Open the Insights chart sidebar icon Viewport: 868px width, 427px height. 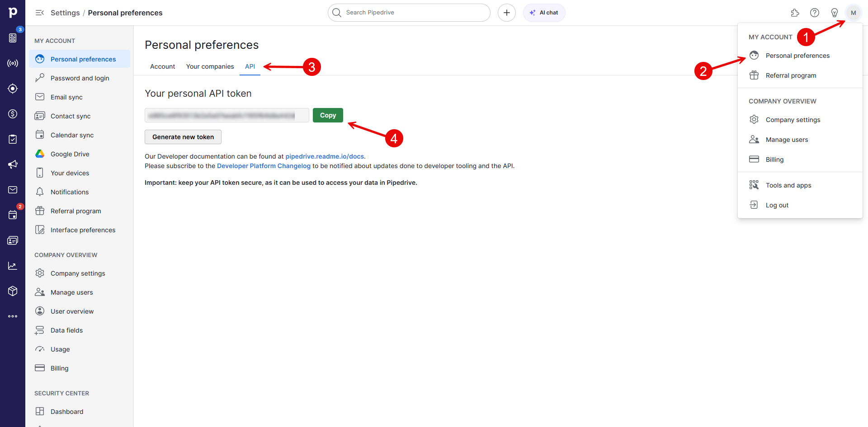pyautogui.click(x=13, y=266)
